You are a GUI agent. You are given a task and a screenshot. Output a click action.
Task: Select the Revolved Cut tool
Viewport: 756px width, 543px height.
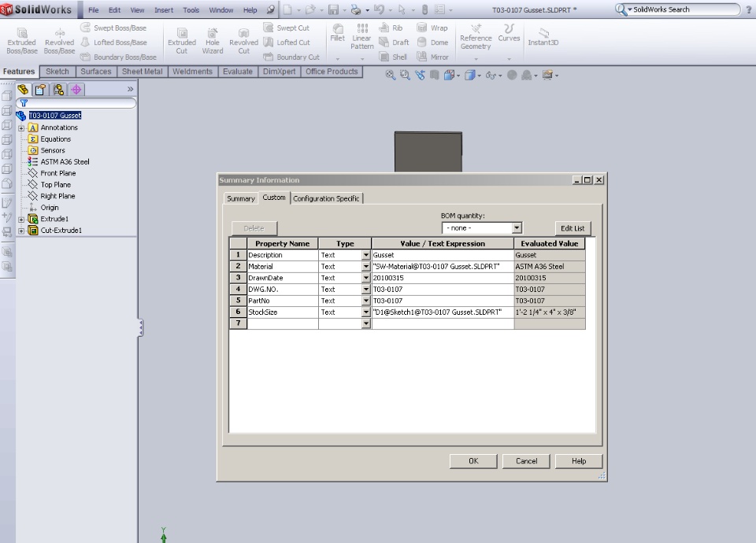pyautogui.click(x=243, y=41)
